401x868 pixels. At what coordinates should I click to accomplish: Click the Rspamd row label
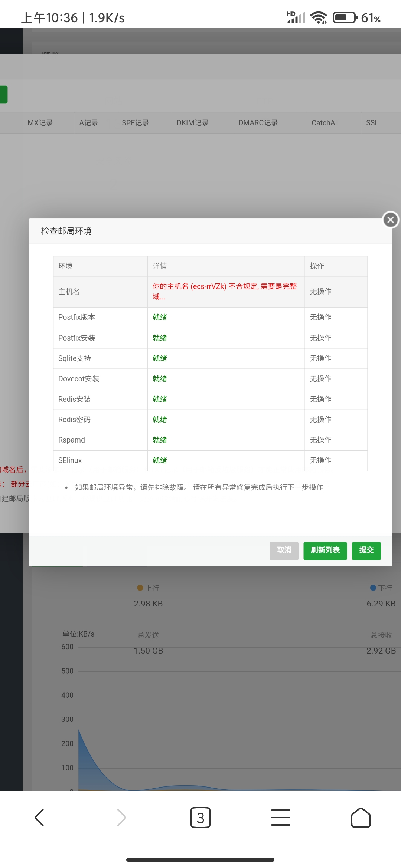pos(71,440)
